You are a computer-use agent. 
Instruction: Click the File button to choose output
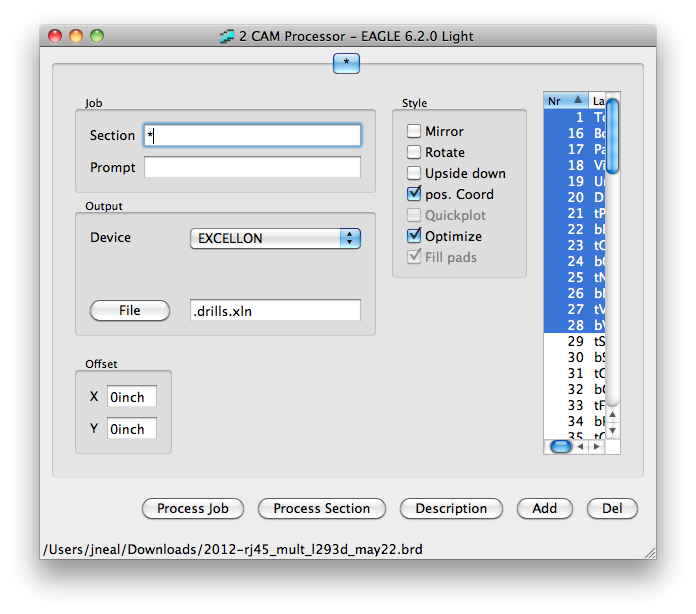(x=130, y=310)
